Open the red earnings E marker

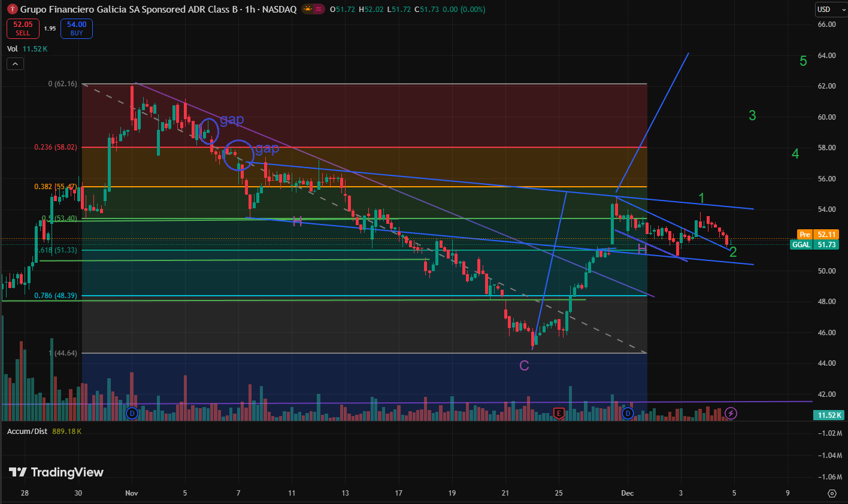pyautogui.click(x=559, y=413)
